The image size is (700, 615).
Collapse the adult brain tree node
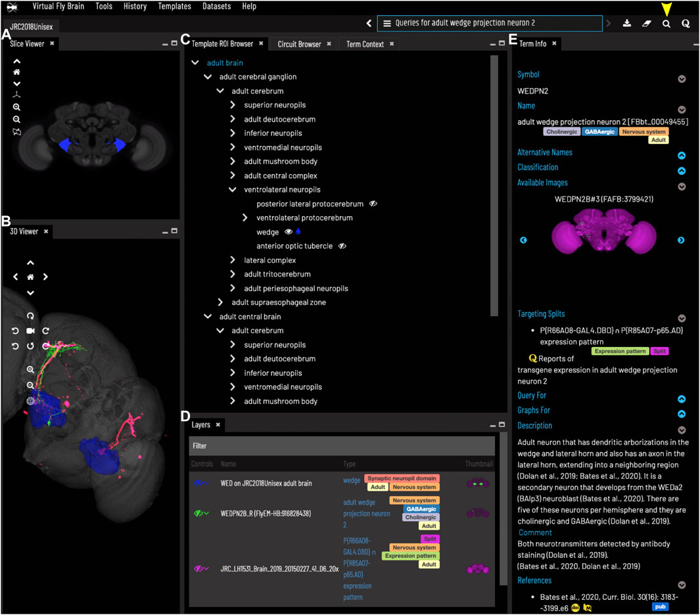click(x=195, y=62)
